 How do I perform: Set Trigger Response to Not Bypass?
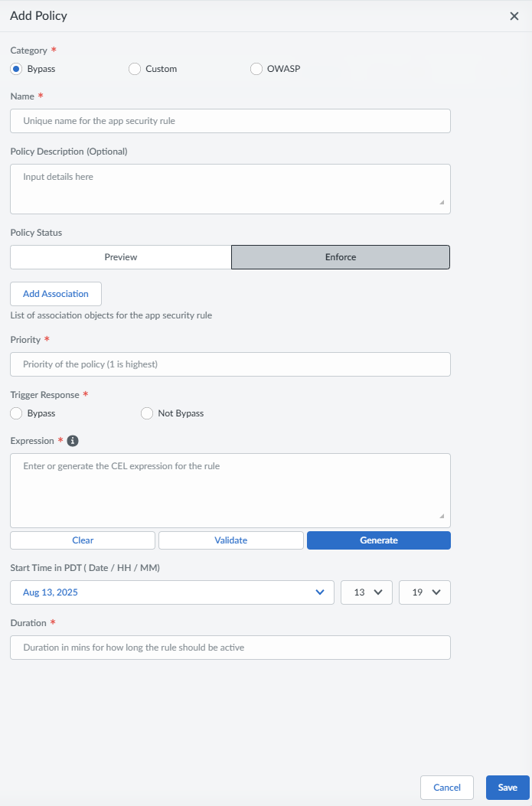coord(147,413)
